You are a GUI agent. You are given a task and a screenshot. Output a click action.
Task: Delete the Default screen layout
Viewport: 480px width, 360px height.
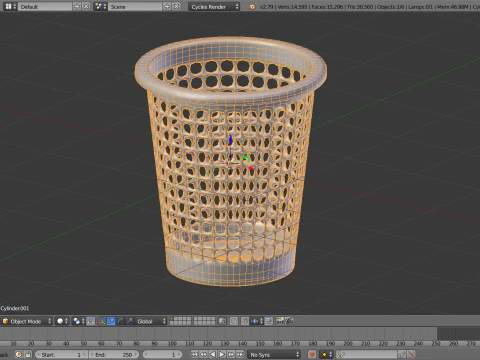coord(86,6)
